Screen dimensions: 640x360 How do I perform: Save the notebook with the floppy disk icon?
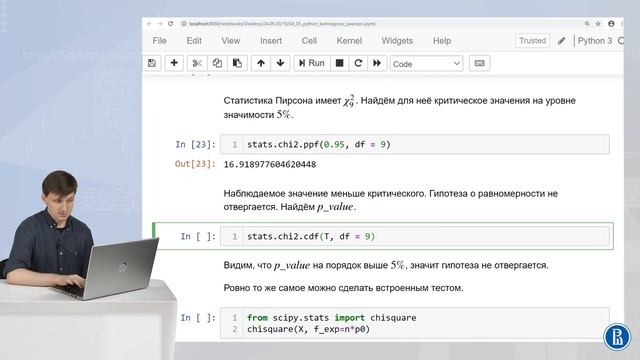pyautogui.click(x=152, y=63)
